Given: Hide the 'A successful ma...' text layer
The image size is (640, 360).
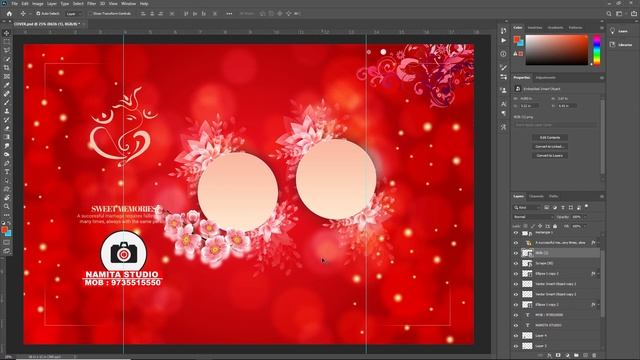Looking at the screenshot, I should (516, 243).
